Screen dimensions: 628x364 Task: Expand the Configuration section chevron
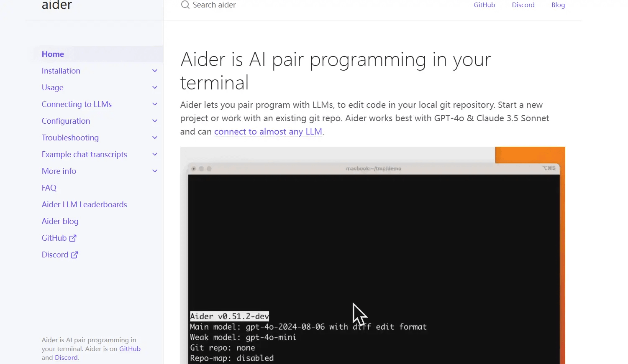pos(155,121)
